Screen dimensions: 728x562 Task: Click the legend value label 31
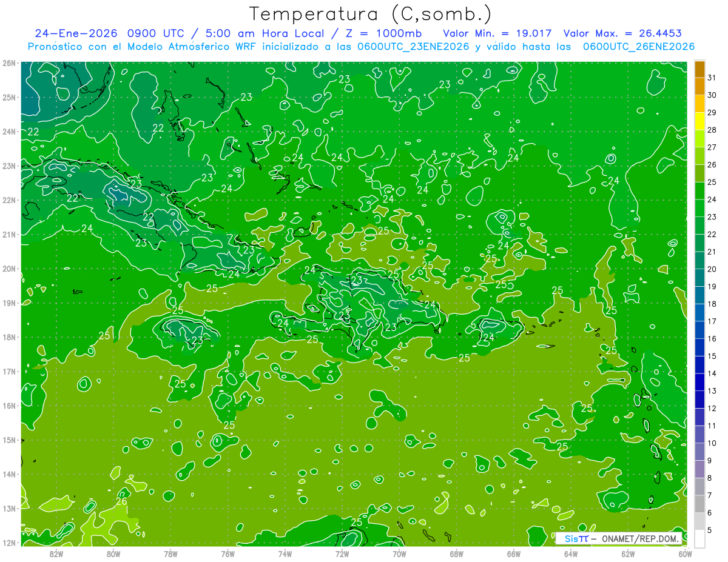(712, 78)
